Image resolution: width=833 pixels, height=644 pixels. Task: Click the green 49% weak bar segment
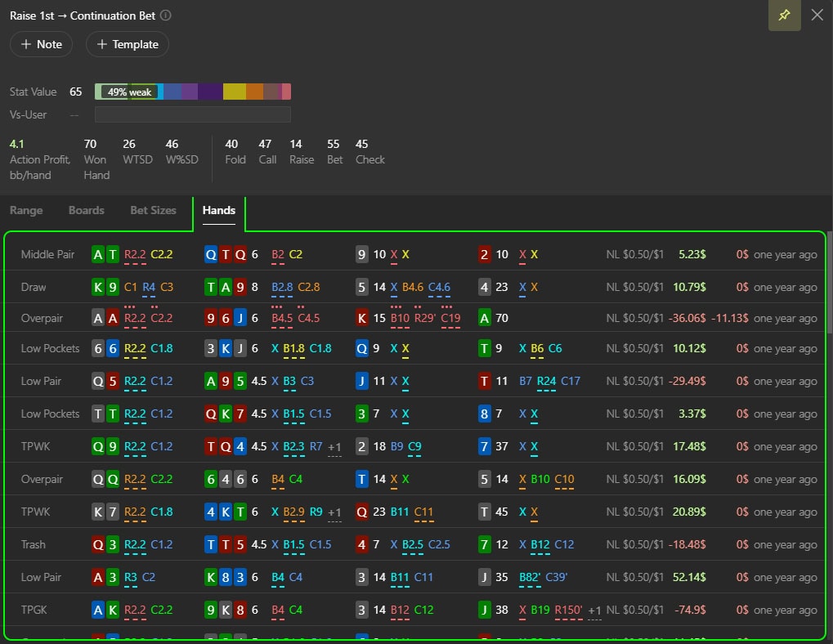[126, 92]
